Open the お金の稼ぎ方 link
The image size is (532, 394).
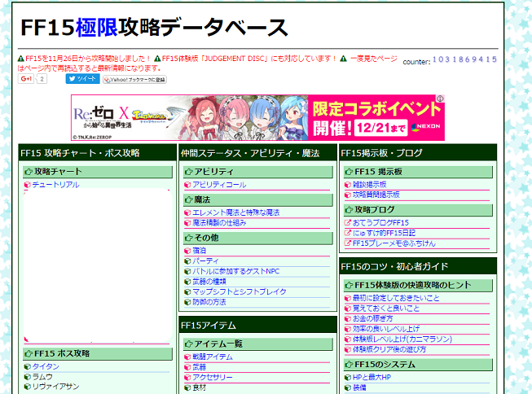tap(372, 318)
